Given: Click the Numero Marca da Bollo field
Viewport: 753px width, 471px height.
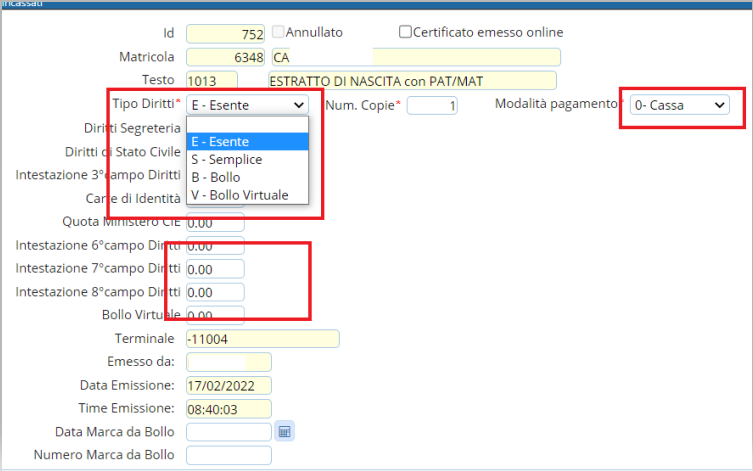Looking at the screenshot, I should click(x=228, y=455).
